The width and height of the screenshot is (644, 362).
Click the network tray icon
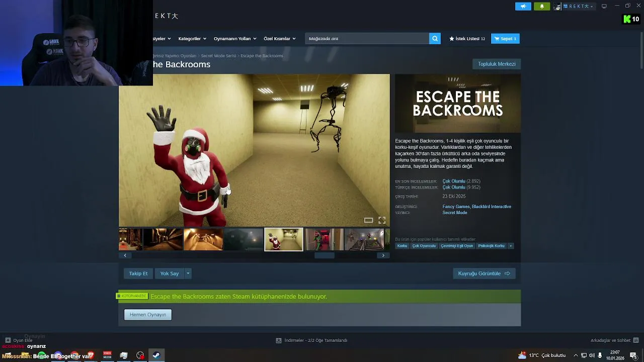584,355
